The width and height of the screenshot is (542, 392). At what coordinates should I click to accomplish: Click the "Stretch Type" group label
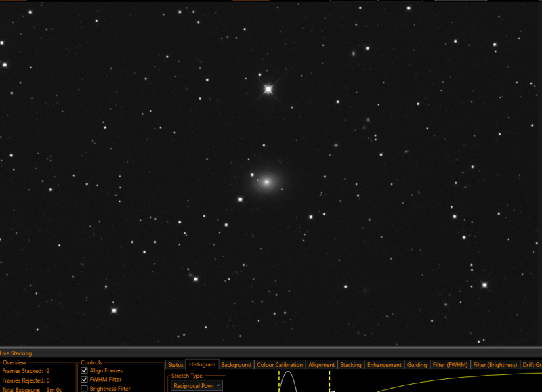(187, 376)
